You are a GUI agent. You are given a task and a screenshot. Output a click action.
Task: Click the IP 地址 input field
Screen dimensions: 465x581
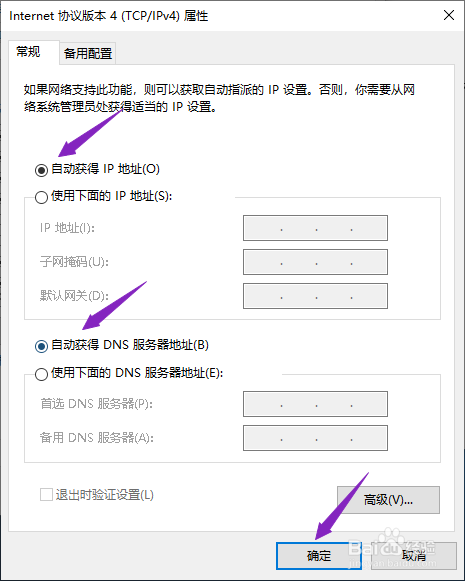coord(315,228)
